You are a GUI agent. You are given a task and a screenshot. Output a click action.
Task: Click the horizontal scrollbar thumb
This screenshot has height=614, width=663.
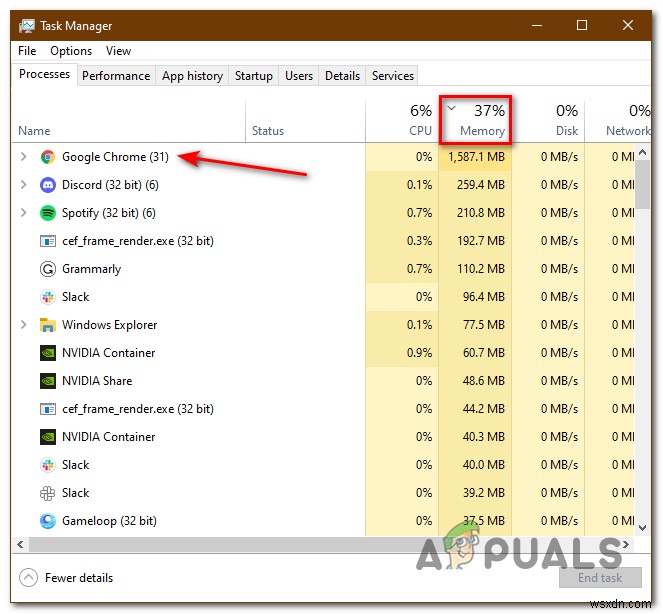[239, 545]
